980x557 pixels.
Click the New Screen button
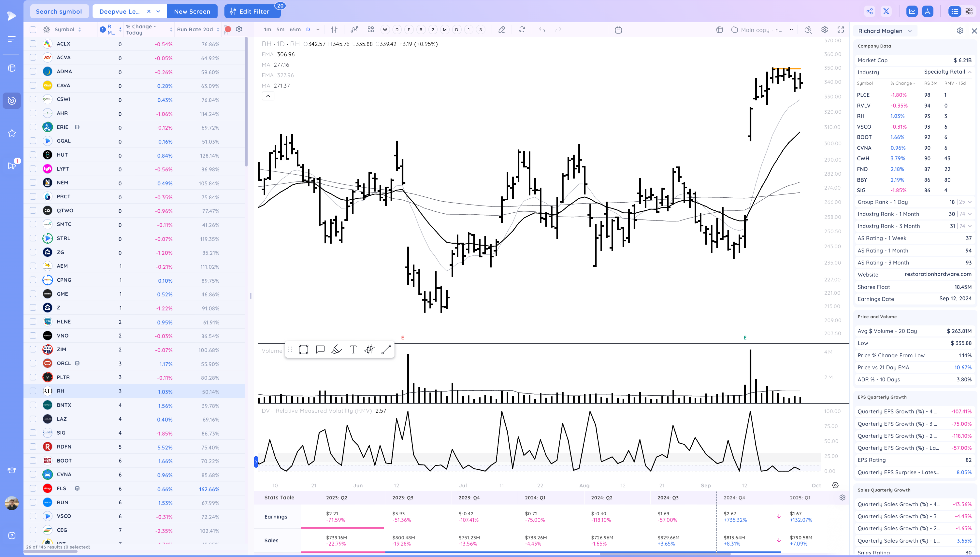pos(192,12)
